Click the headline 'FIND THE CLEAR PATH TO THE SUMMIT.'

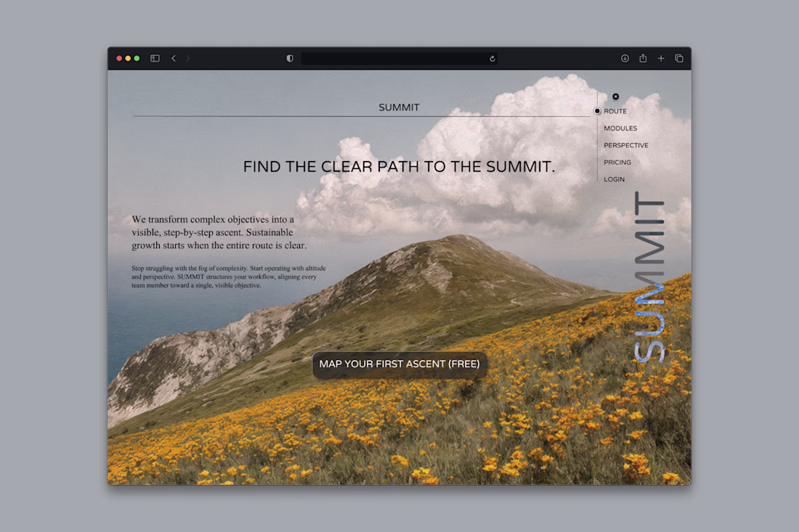[x=399, y=166]
